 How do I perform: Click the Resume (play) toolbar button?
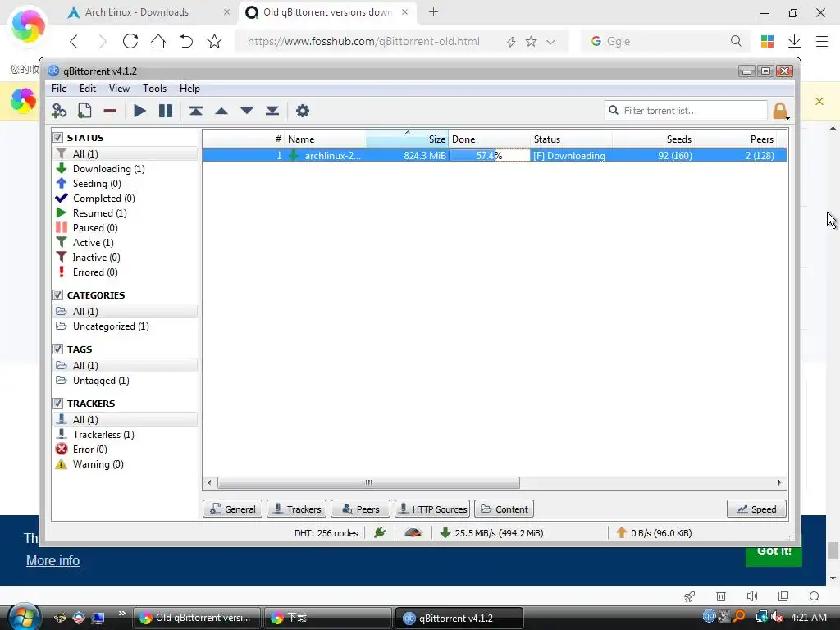point(139,111)
